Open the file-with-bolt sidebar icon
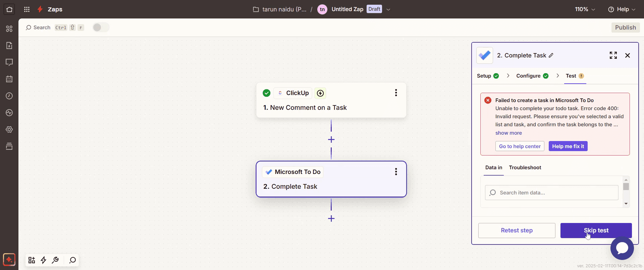Screen dimensions: 644x270 pyautogui.click(x=9, y=45)
